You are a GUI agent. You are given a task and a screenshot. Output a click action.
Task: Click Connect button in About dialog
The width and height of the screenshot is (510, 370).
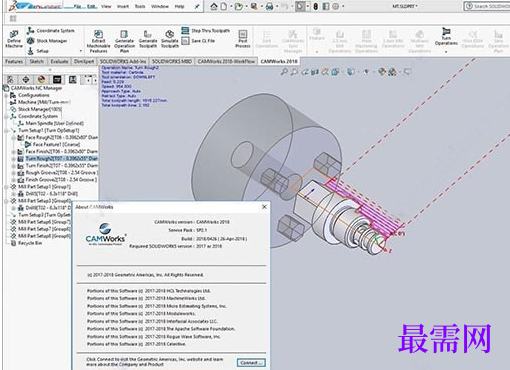point(251,363)
